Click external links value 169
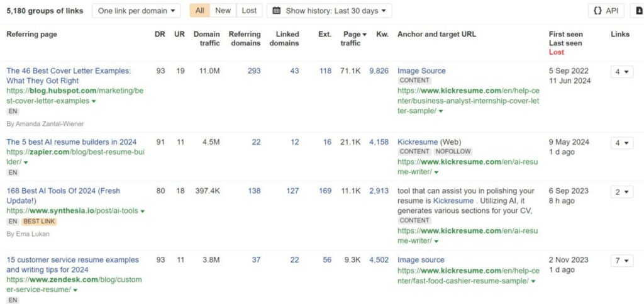Viewport: 644px width, 304px height. pyautogui.click(x=325, y=191)
